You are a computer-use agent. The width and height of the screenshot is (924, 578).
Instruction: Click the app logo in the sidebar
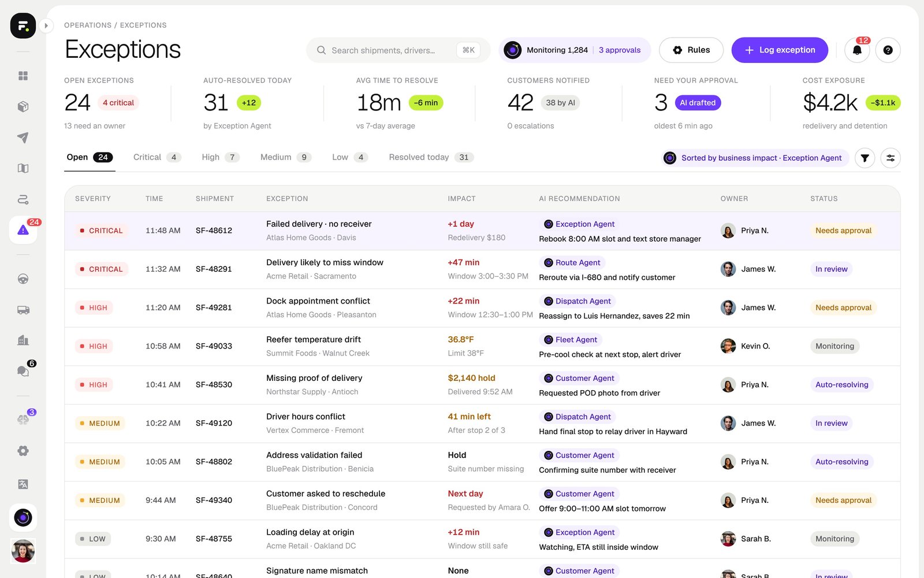pyautogui.click(x=23, y=25)
